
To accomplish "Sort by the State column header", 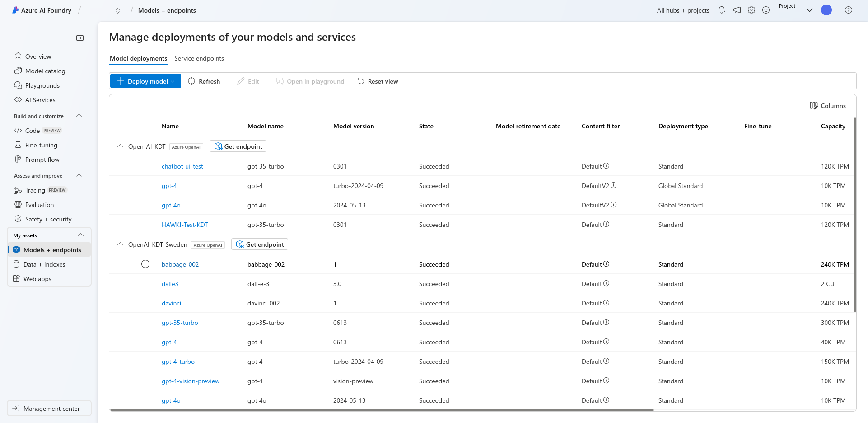I will (x=426, y=126).
